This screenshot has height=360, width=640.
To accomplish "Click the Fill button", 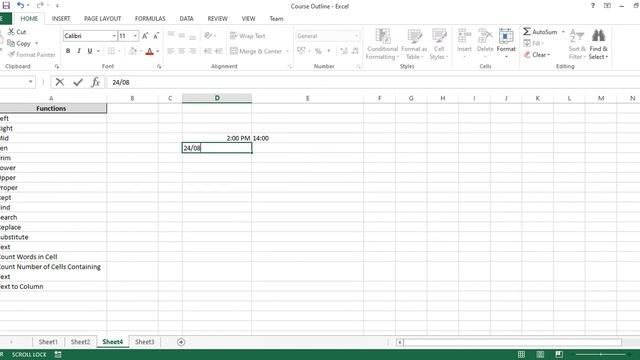I will (x=533, y=43).
